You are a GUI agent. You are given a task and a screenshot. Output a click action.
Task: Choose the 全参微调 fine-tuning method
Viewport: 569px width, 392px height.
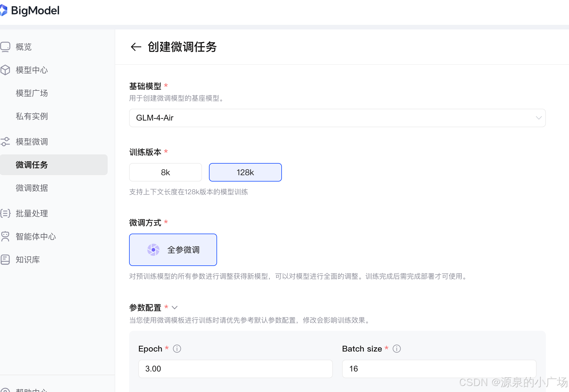173,250
